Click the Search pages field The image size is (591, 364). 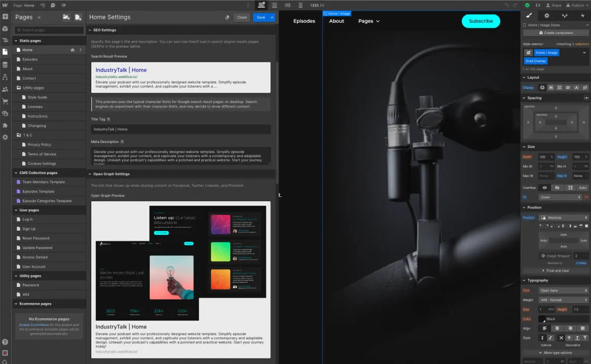coord(49,30)
